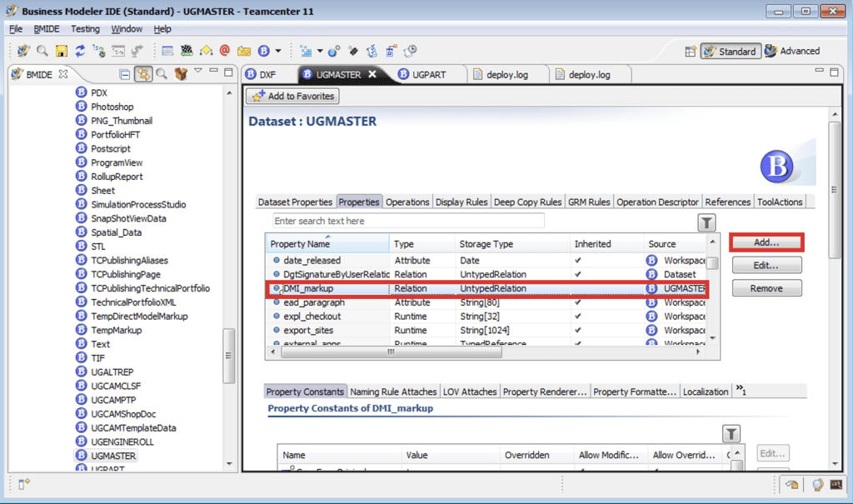
Task: Click the Refresh icon in the toolbar
Action: (79, 50)
